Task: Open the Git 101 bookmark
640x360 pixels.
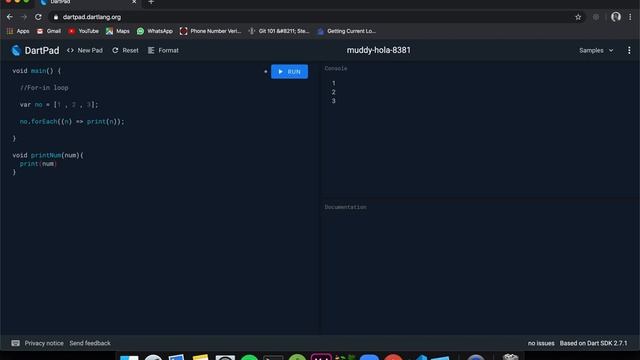Action: pyautogui.click(x=279, y=31)
